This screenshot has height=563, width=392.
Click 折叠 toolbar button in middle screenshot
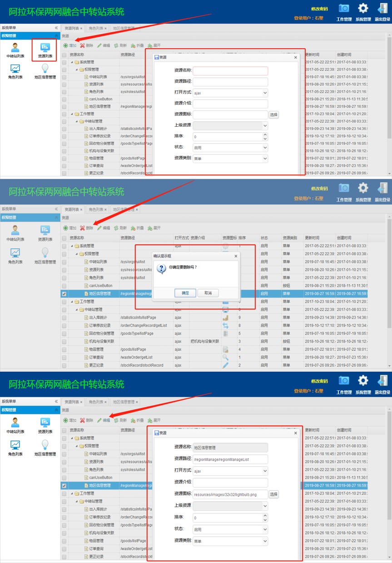(x=137, y=228)
